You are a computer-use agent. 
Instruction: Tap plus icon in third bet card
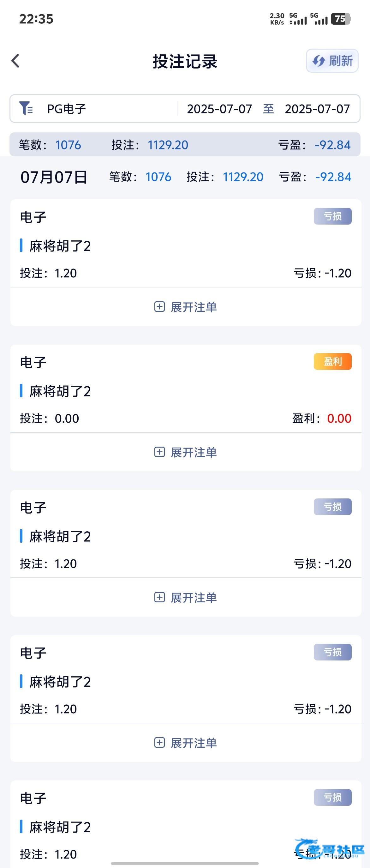(159, 597)
